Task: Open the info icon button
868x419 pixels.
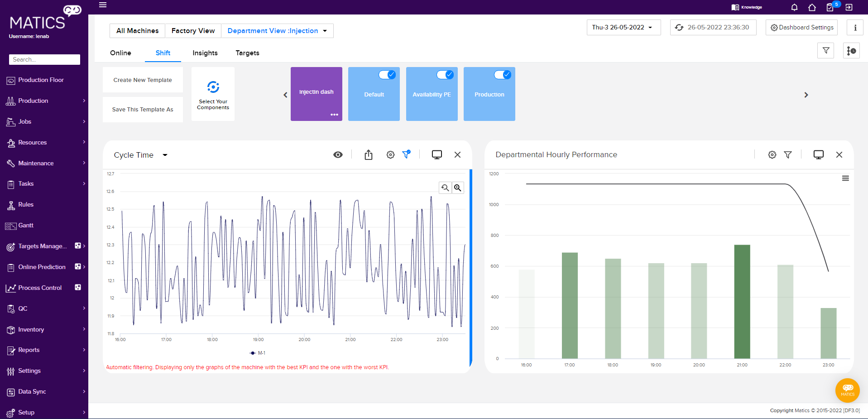Action: coord(855,27)
